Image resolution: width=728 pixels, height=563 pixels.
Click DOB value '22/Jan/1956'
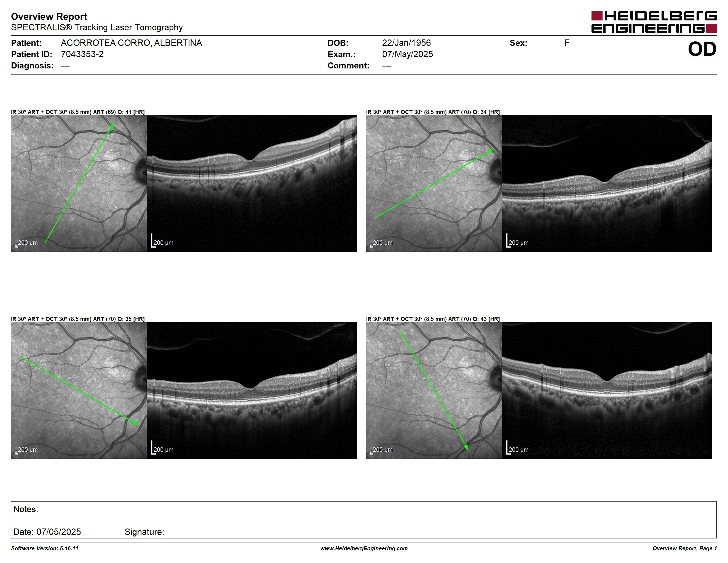click(406, 43)
